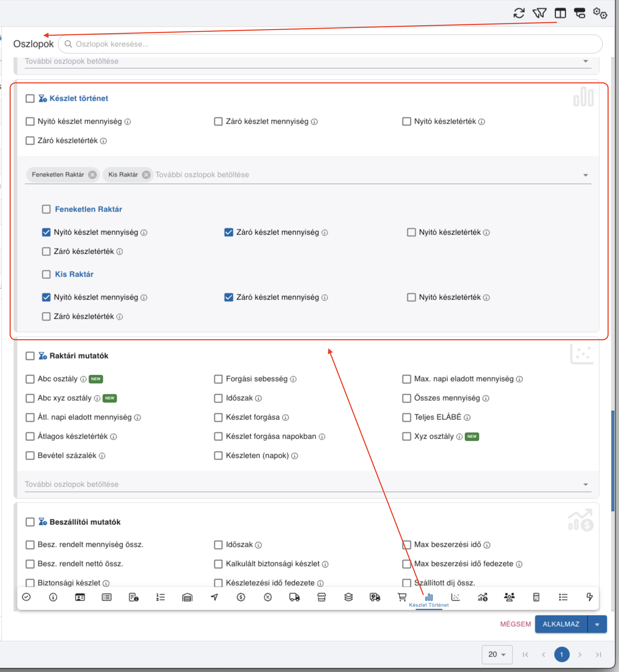Open the ALKALMAZ split-button arrow

pos(597,624)
